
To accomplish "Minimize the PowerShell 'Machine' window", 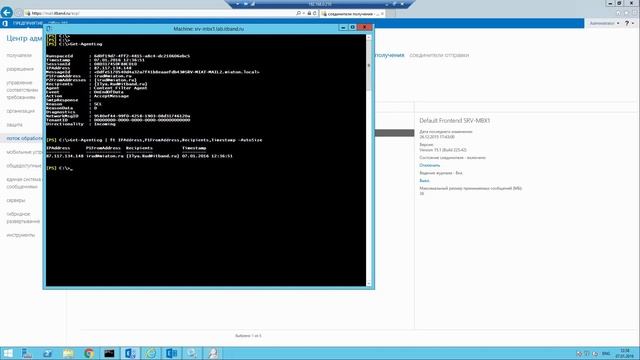I will click(x=343, y=27).
